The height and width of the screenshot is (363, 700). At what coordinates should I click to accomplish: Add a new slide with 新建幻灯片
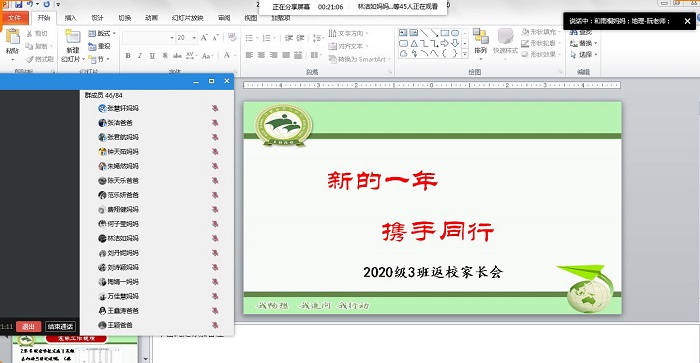[x=73, y=46]
